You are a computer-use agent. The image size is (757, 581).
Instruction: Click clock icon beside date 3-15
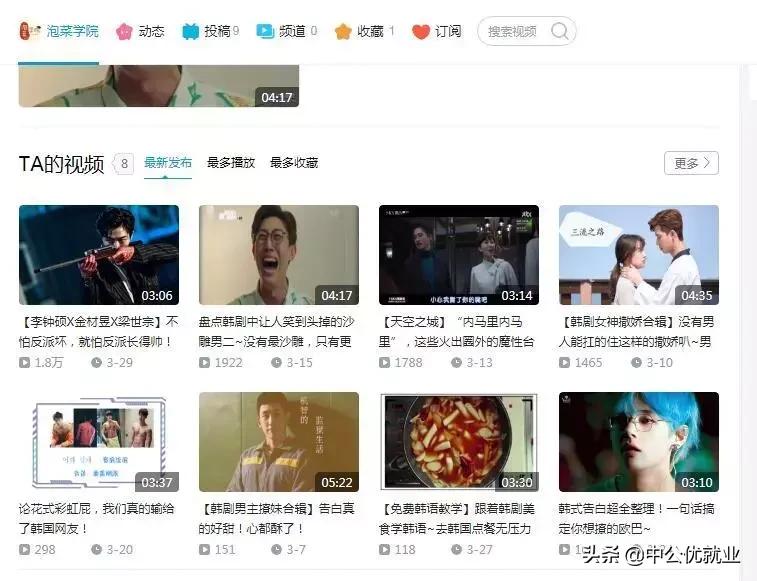click(x=277, y=362)
